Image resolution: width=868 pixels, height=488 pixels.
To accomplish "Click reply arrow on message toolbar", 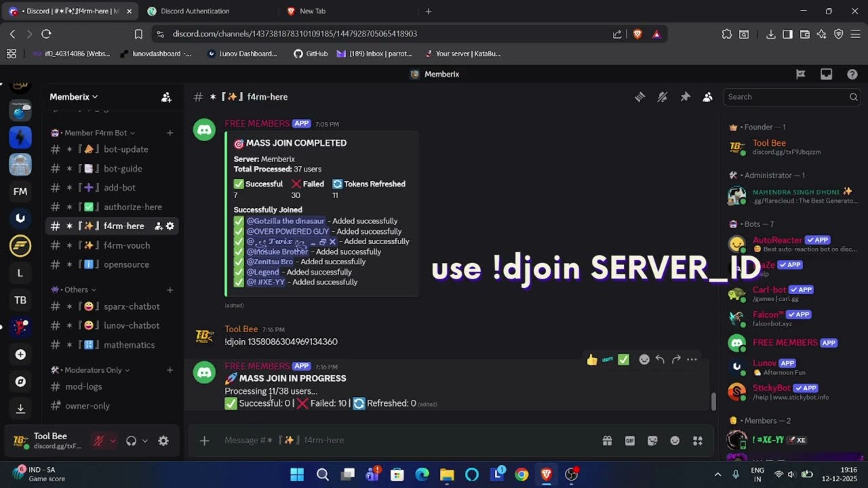I will (660, 360).
